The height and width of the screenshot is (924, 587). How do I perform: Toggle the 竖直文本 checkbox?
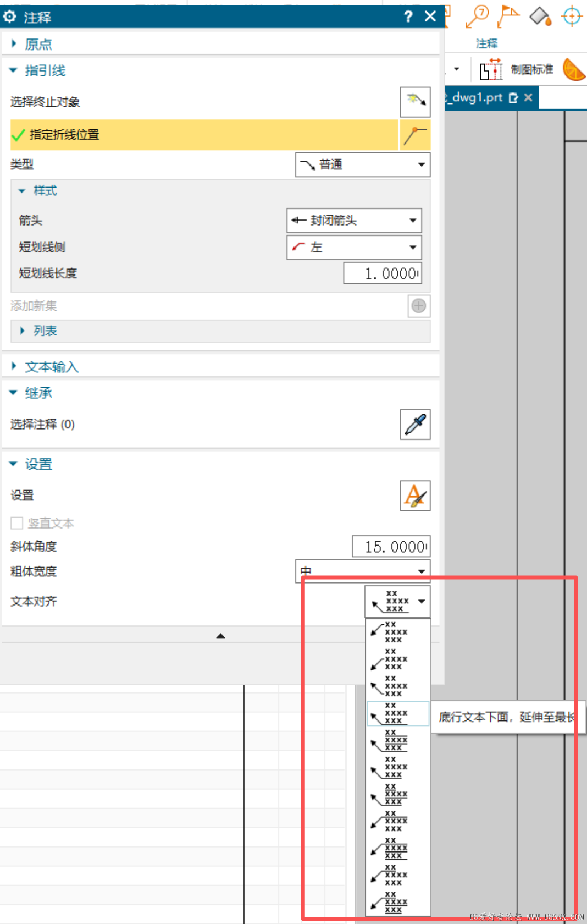(17, 523)
